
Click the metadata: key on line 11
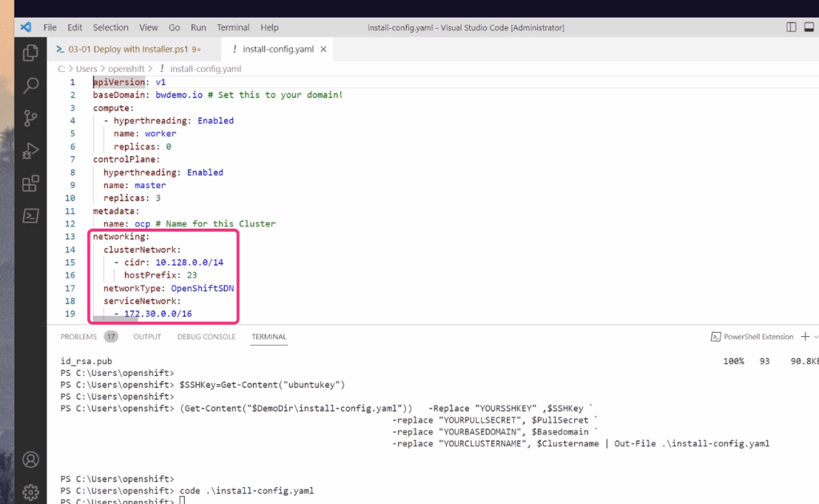116,210
